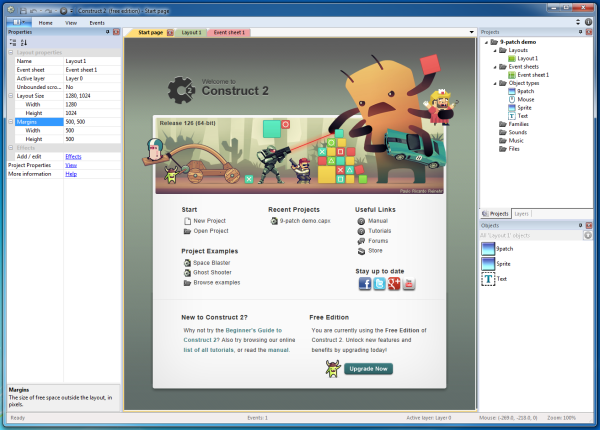Select the Mouse object type in tree
This screenshot has width=600, height=430.
click(x=521, y=99)
